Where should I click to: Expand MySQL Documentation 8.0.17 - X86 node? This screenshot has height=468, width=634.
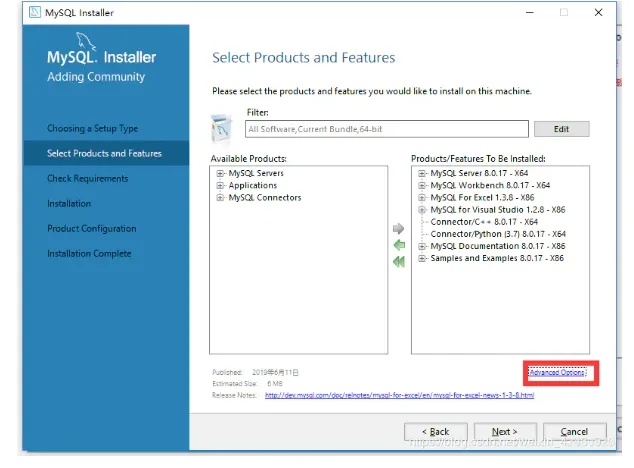click(x=422, y=246)
